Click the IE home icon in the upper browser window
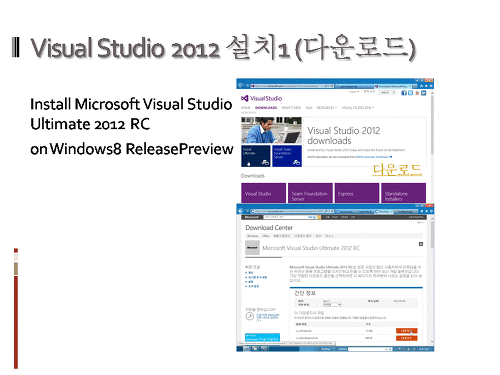Image resolution: width=500 pixels, height=375 pixels. point(421,86)
